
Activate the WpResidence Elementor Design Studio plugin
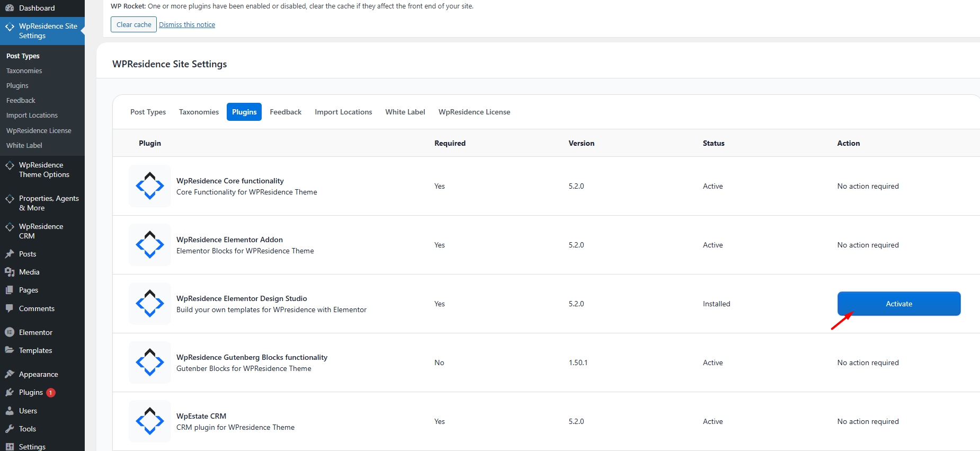899,304
